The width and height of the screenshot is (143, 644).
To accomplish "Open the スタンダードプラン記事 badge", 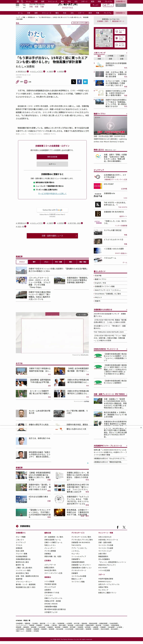I will tap(80, 23).
